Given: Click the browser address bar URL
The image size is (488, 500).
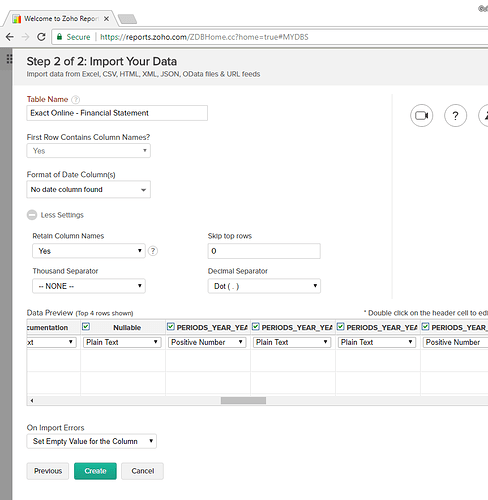Looking at the screenshot, I should 204,37.
